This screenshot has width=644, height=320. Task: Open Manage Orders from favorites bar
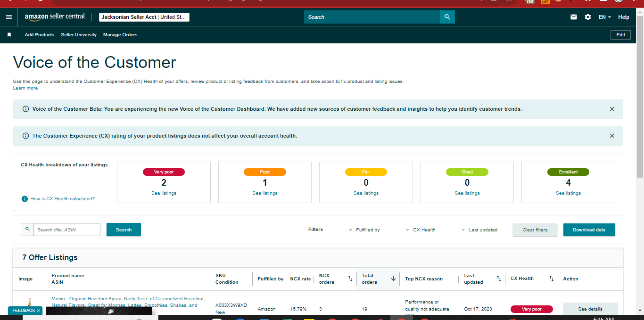point(120,35)
